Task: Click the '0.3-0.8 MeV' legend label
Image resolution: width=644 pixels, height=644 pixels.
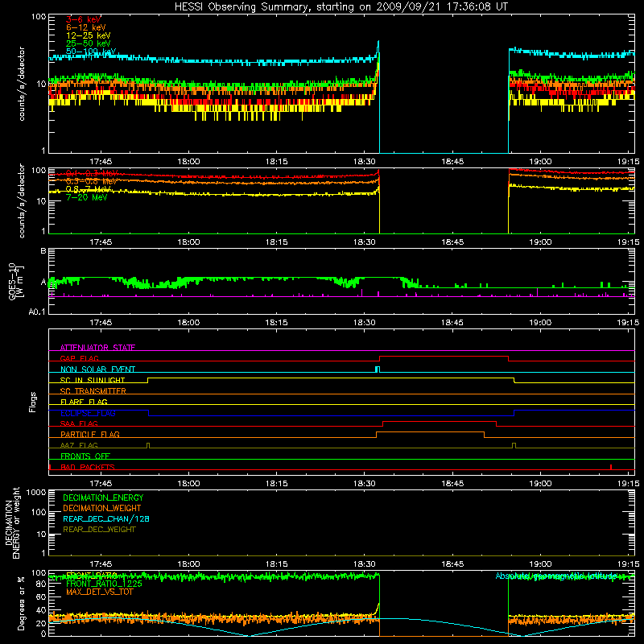Action: [x=91, y=181]
